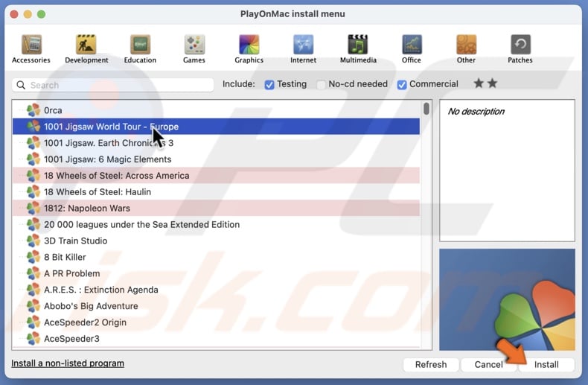Click the Install button
Image resolution: width=588 pixels, height=385 pixels.
point(546,364)
